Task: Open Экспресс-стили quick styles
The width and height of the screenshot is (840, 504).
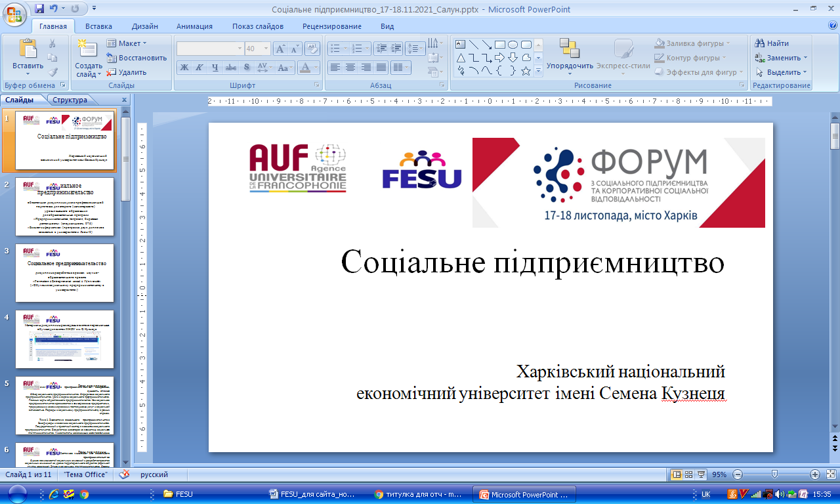Action: click(x=623, y=56)
